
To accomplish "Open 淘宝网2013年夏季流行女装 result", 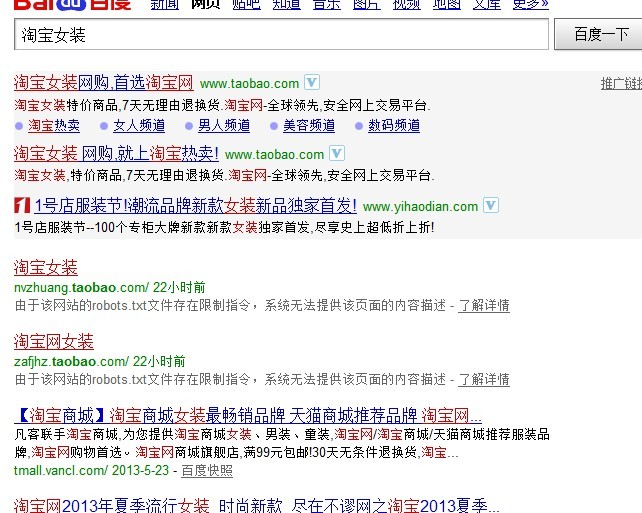I will pyautogui.click(x=257, y=505).
